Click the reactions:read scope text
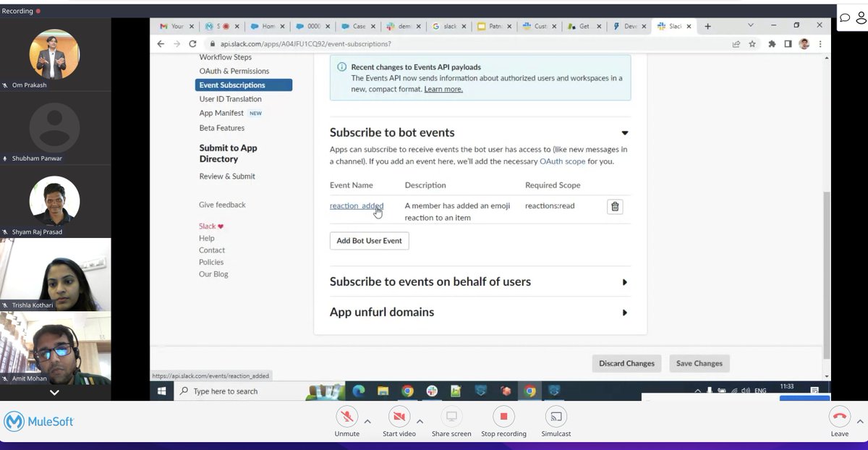Viewport: 868px width, 450px height. click(x=550, y=205)
